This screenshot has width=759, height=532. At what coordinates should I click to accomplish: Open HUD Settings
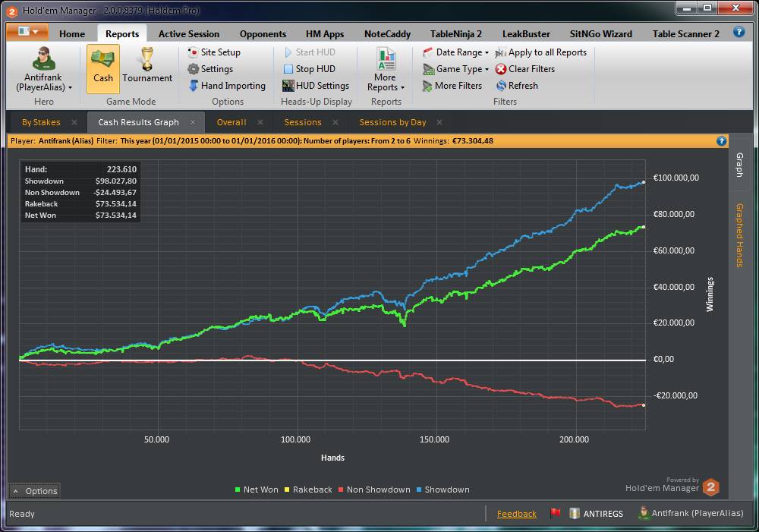pyautogui.click(x=316, y=86)
